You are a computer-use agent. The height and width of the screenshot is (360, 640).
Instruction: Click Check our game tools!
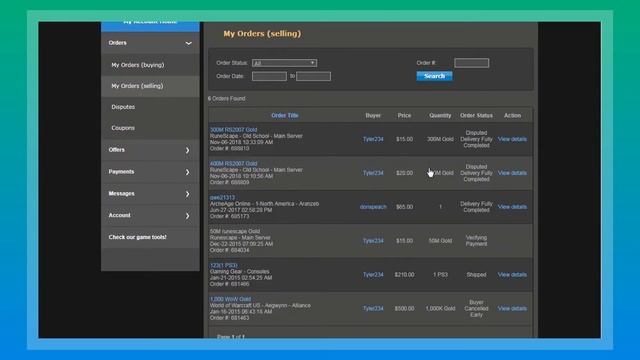click(138, 237)
